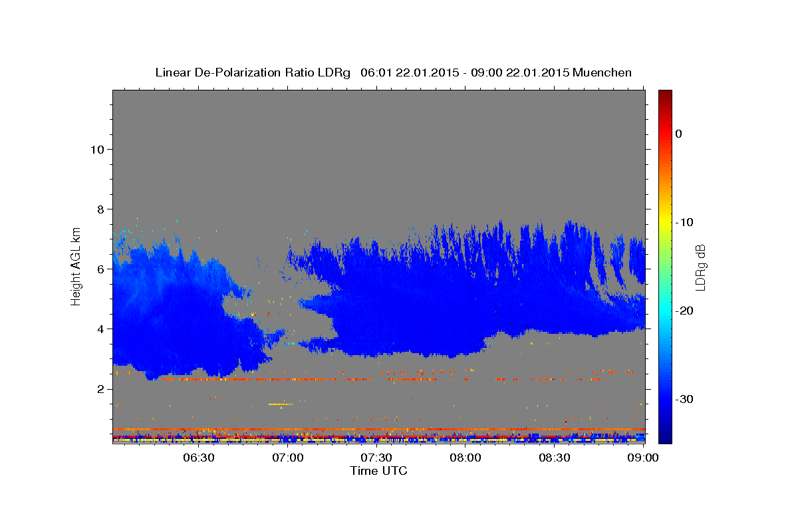Image resolution: width=798 pixels, height=532 pixels.
Task: Click the 'LDRg dB' colorbar label
Action: coord(700,267)
